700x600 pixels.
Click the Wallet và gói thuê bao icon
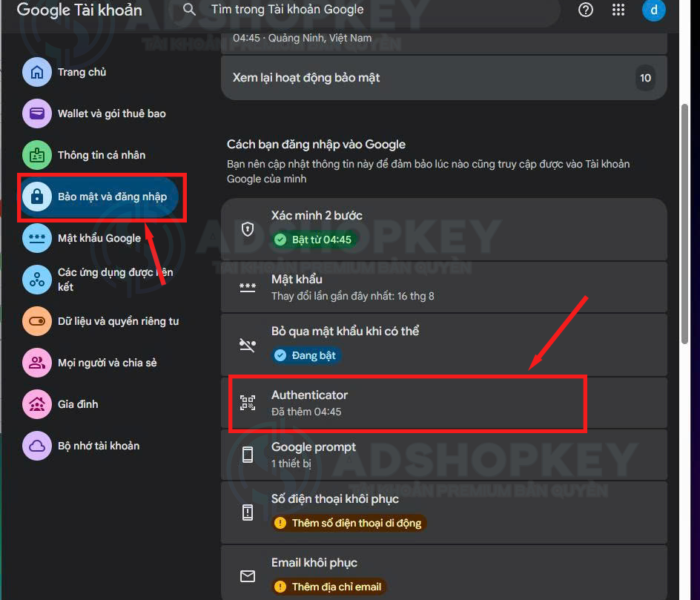(x=37, y=113)
